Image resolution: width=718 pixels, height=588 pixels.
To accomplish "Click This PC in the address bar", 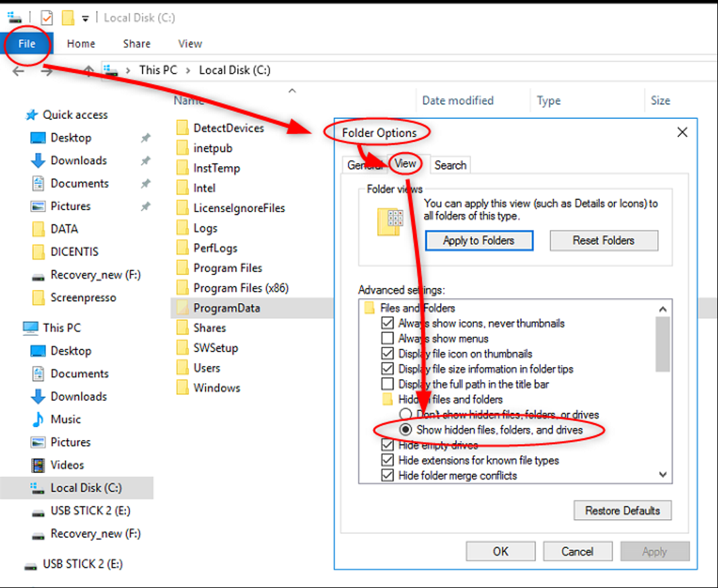I will coord(158,70).
